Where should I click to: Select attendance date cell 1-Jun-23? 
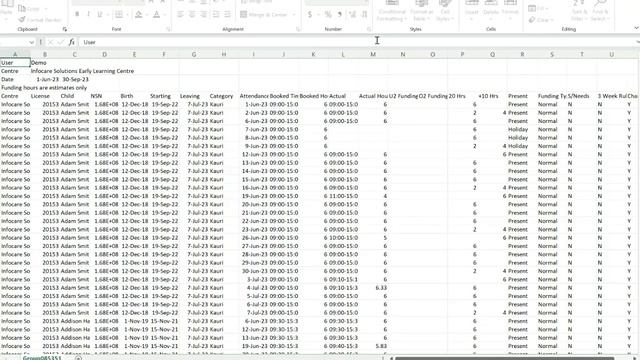(253, 104)
